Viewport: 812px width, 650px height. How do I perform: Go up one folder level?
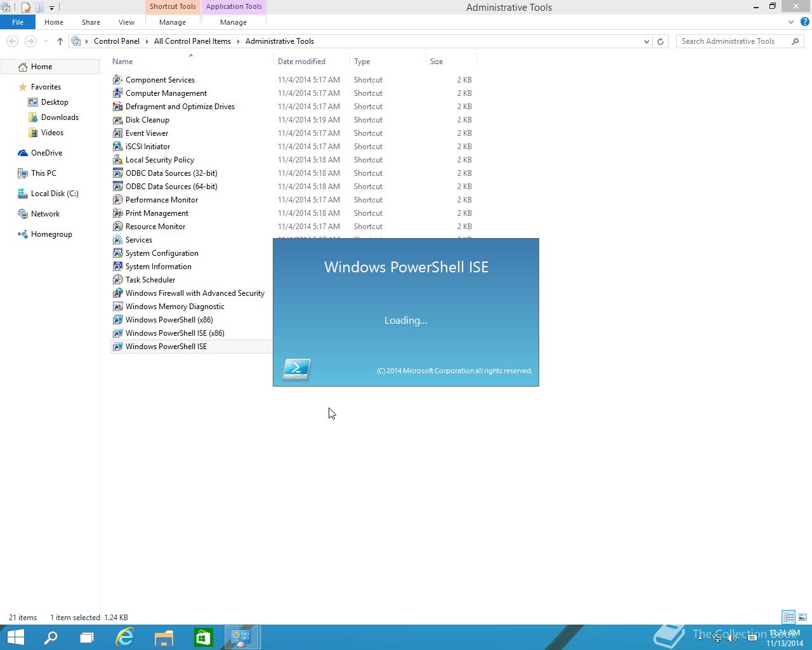click(x=60, y=41)
